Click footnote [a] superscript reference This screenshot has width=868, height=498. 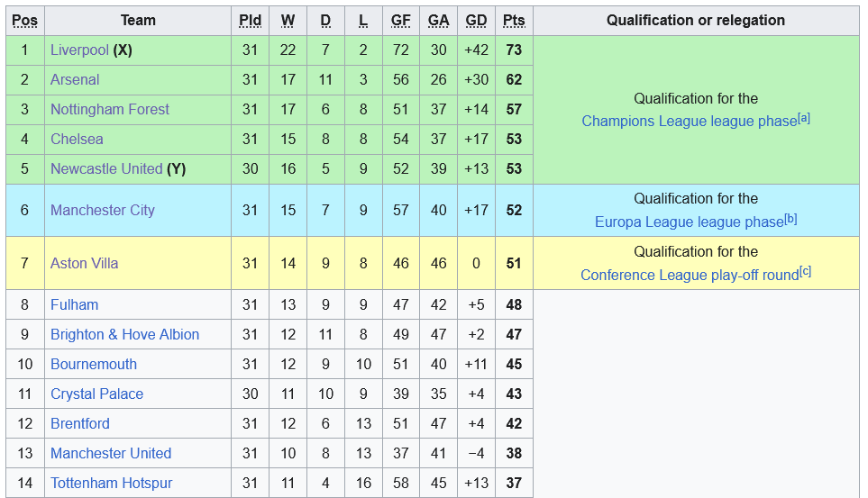[x=804, y=118]
